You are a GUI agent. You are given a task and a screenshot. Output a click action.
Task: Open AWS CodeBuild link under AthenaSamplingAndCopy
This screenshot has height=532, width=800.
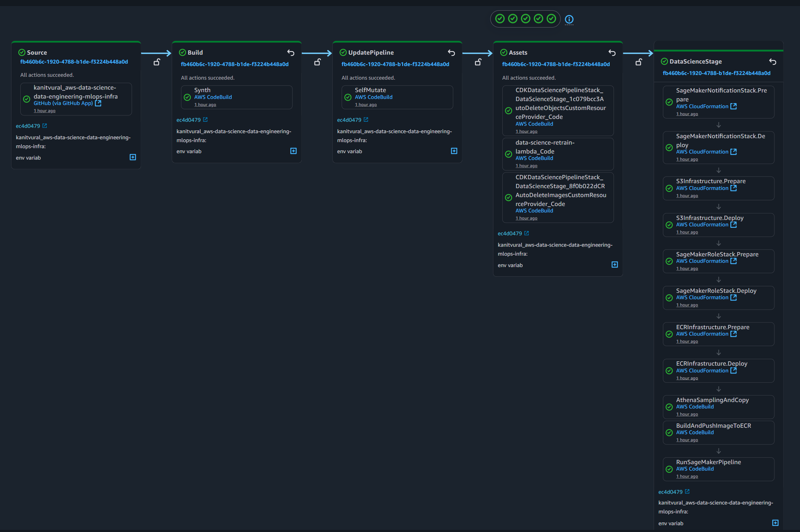(695, 407)
